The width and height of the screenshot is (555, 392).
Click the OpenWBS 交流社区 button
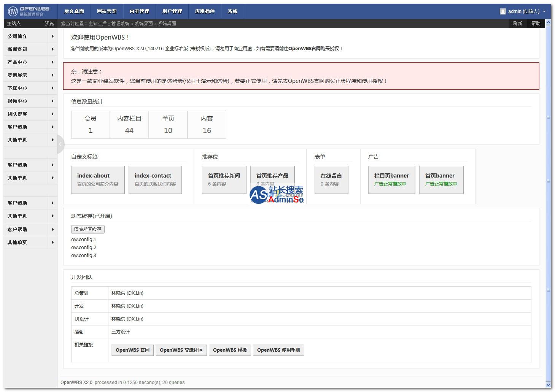pyautogui.click(x=181, y=350)
